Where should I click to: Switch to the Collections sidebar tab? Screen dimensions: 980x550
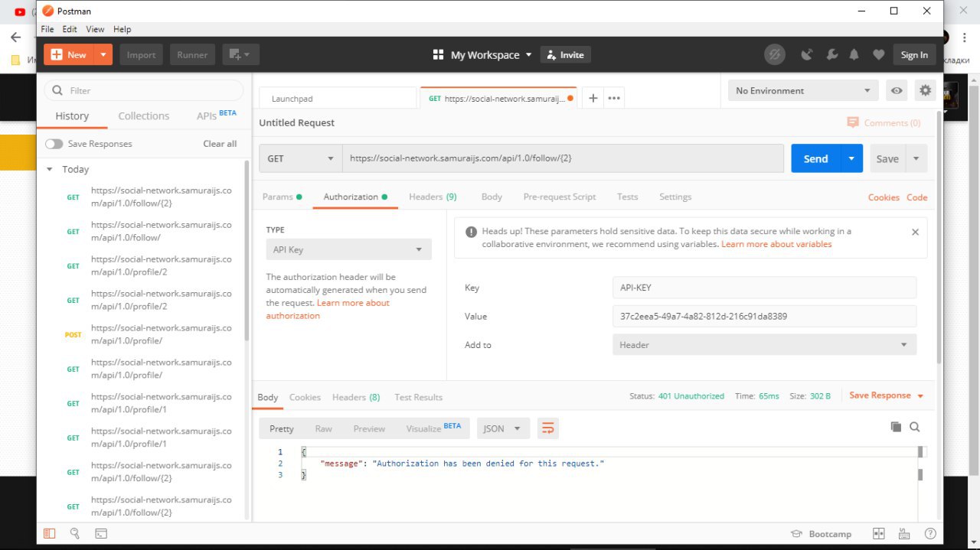click(x=143, y=116)
